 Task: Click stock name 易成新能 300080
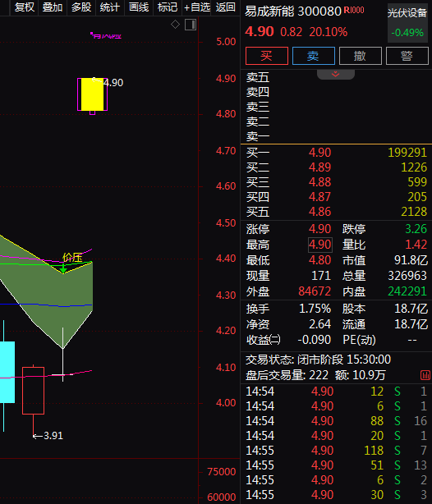coord(292,11)
